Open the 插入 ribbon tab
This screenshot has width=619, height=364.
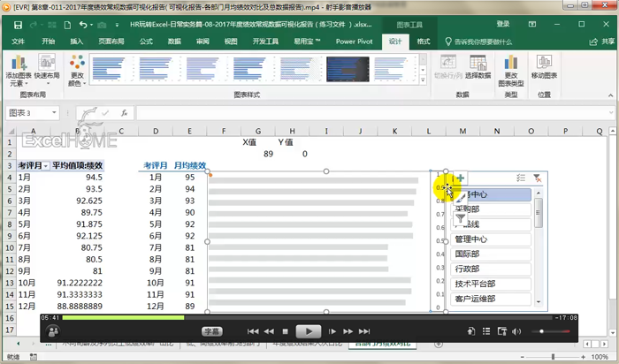pos(77,41)
